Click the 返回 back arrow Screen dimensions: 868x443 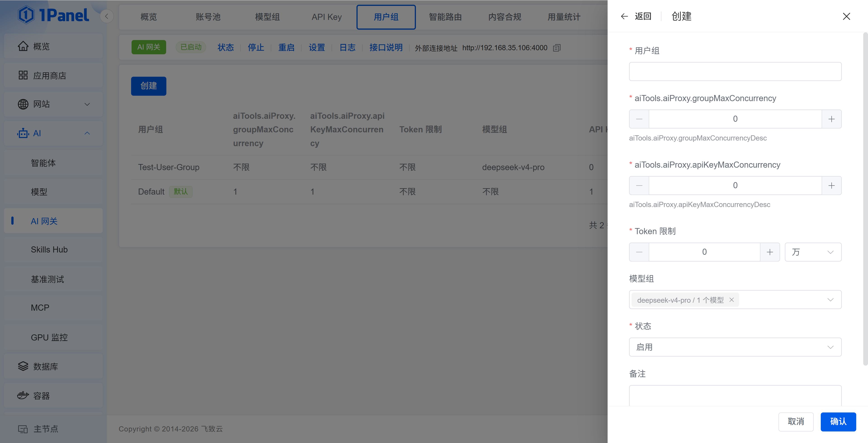pyautogui.click(x=624, y=16)
